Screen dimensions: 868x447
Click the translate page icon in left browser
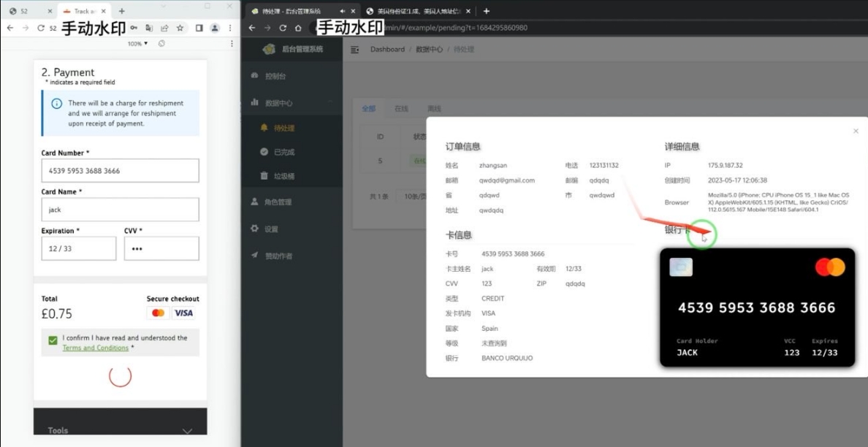(x=149, y=28)
